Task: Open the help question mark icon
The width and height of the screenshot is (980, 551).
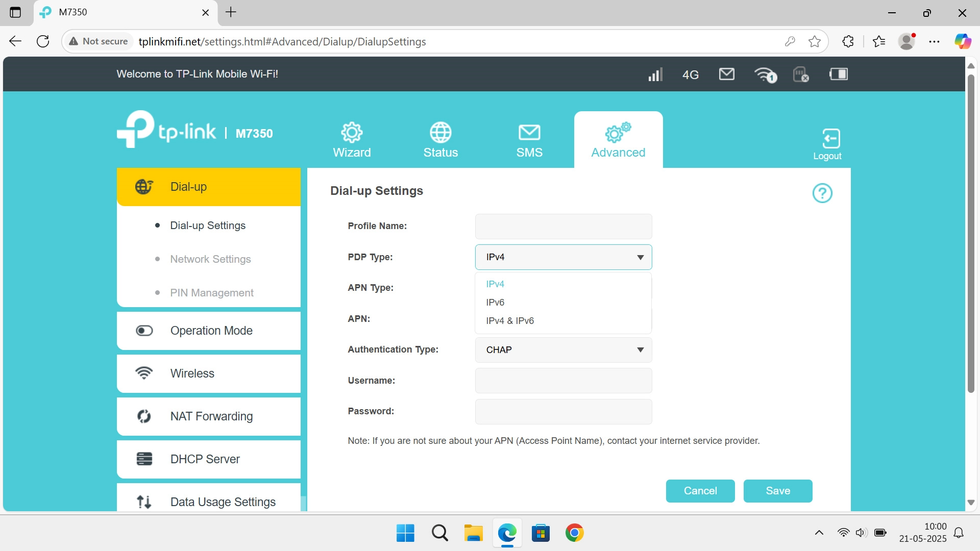Action: tap(822, 193)
